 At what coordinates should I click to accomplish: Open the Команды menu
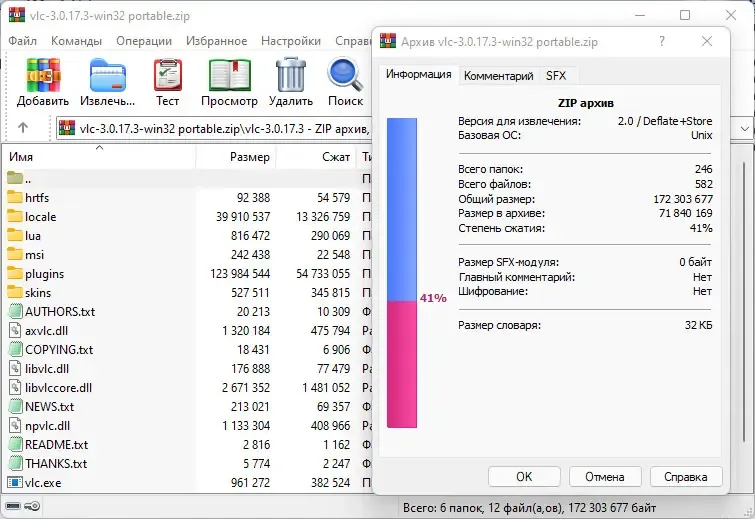coord(76,41)
